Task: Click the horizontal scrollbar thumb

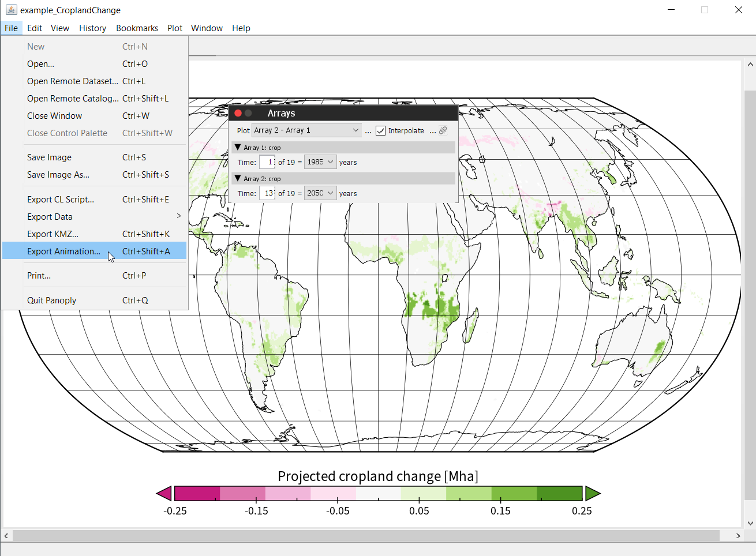Action: (366, 536)
